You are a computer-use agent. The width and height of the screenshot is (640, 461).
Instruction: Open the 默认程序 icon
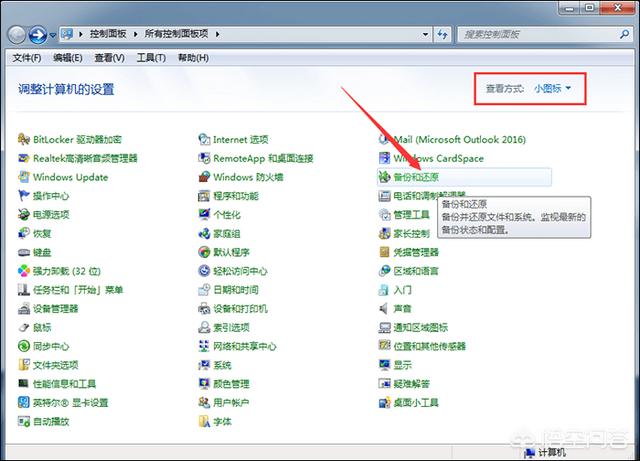click(x=204, y=252)
